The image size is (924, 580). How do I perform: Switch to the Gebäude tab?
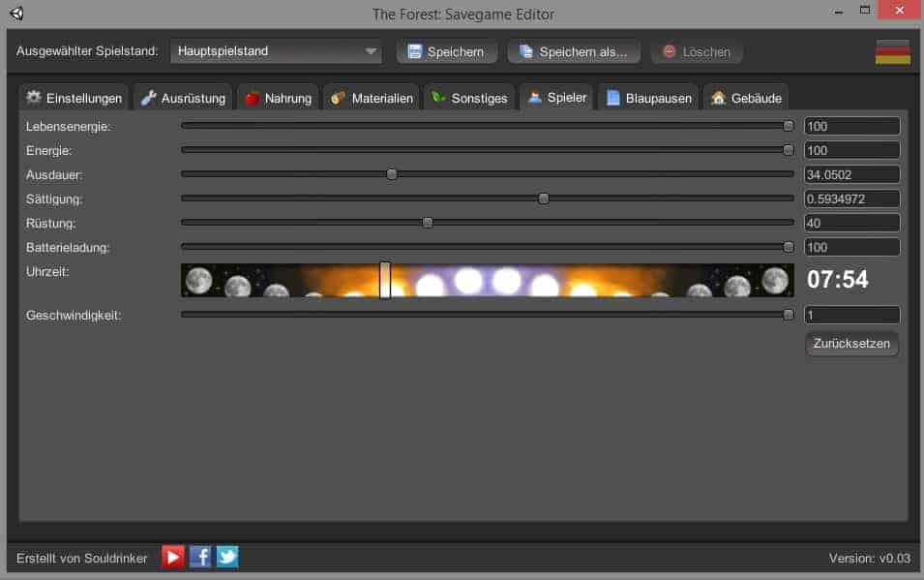pyautogui.click(x=746, y=98)
